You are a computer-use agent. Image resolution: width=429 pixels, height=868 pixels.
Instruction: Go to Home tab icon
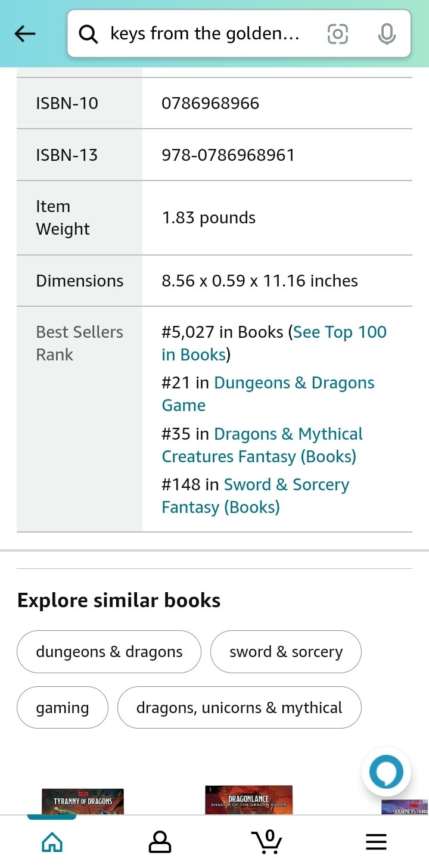click(x=52, y=841)
